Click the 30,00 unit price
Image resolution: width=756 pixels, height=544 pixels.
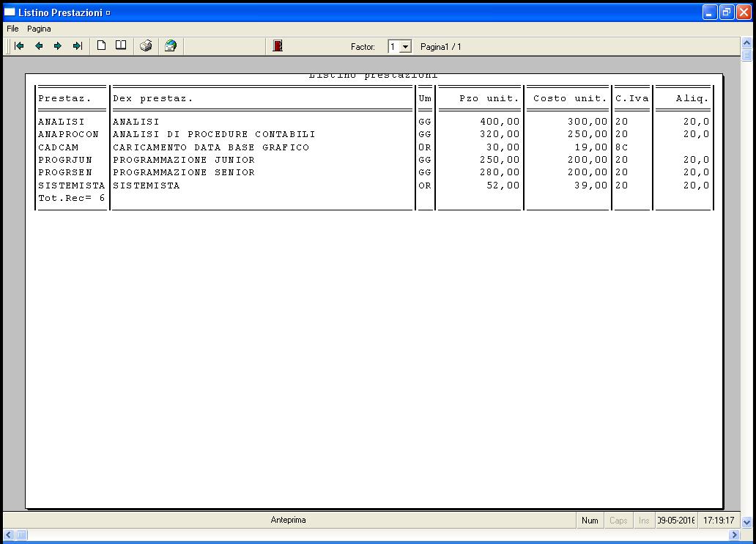(x=503, y=147)
